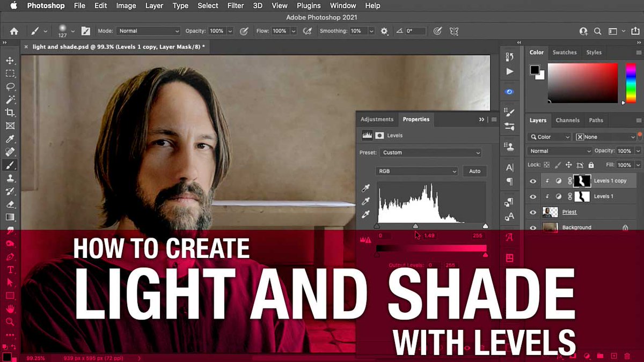This screenshot has height=362, width=644.
Task: Select the Frame tool
Action: point(10,125)
